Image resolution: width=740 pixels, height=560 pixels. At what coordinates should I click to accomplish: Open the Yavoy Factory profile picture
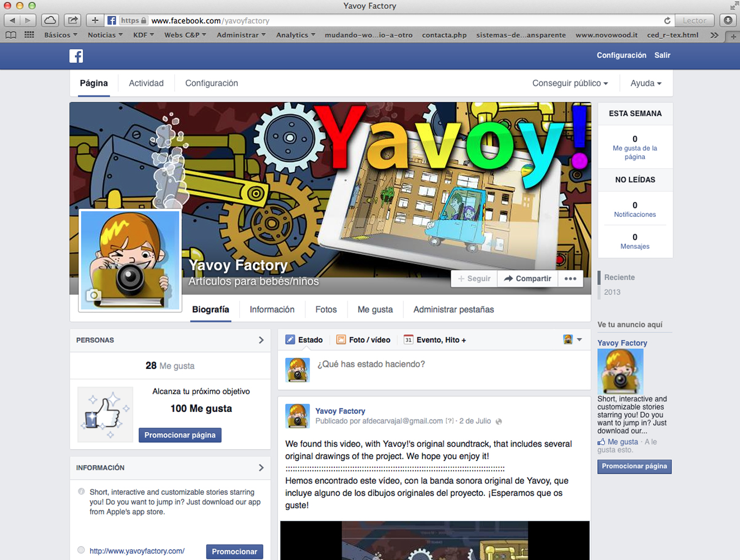click(x=130, y=260)
